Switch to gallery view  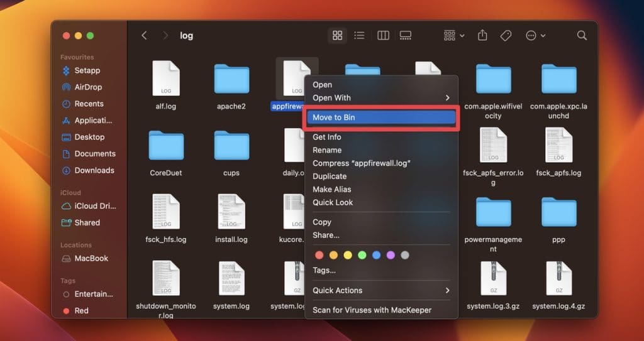pyautogui.click(x=406, y=36)
